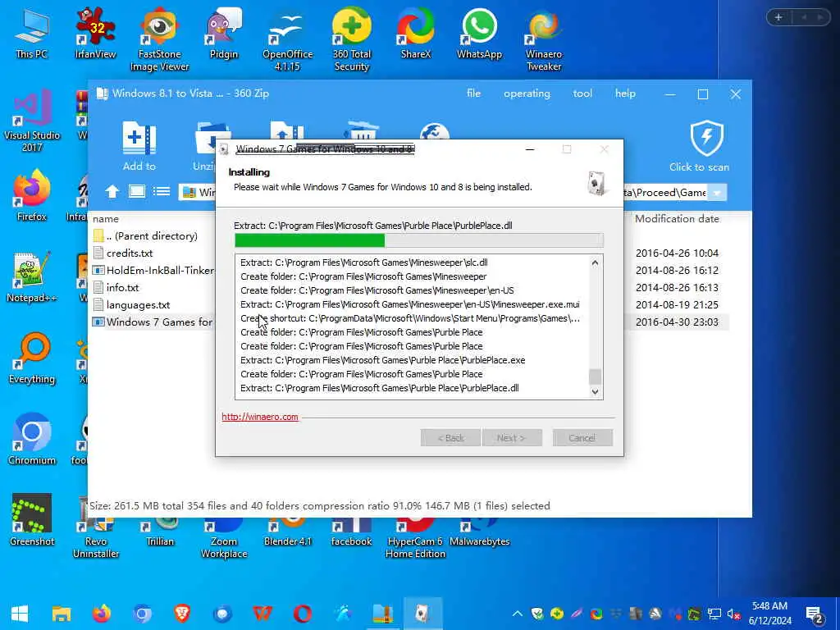The image size is (840, 630).
Task: Open the WhatsApp desktop shortcut
Action: (479, 33)
